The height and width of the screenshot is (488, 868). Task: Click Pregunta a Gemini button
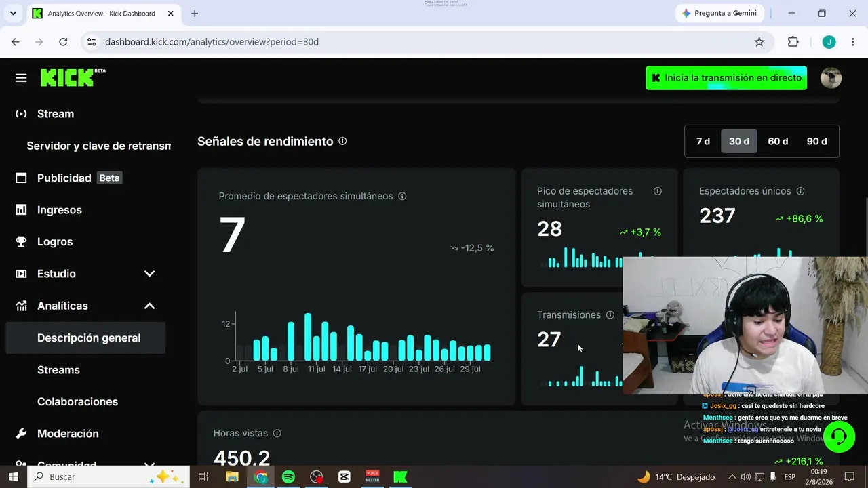pyautogui.click(x=719, y=14)
